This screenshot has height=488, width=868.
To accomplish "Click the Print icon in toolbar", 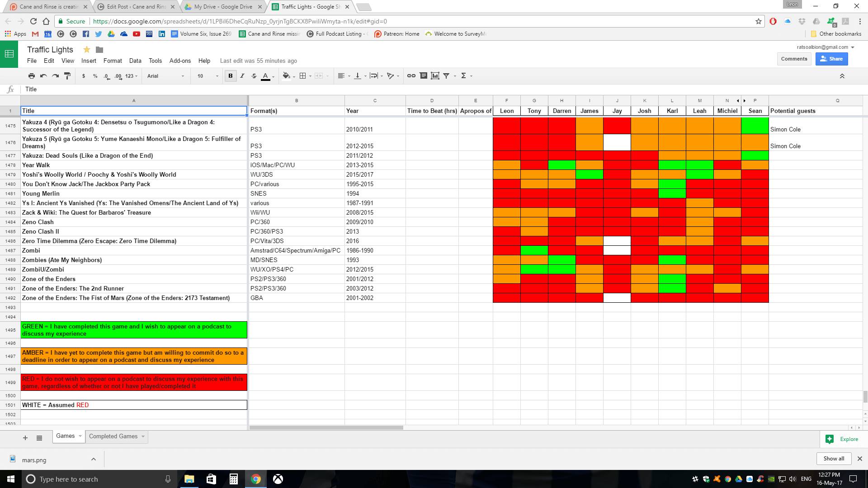I will [31, 76].
